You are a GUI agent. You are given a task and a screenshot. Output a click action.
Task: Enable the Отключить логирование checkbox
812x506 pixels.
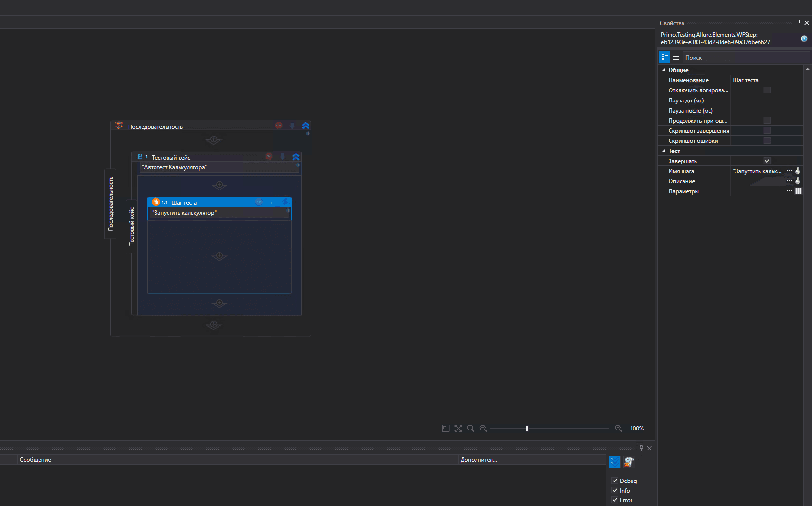(767, 90)
